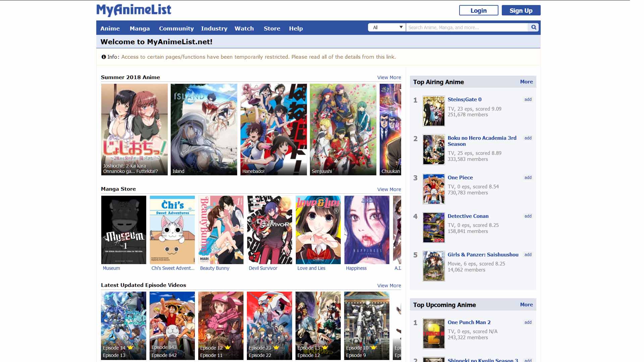View More Summer 2018 Anime
Image resolution: width=644 pixels, height=362 pixels.
[389, 77]
